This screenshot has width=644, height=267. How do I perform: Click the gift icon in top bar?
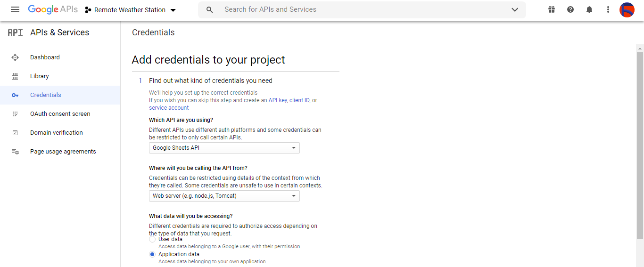(x=552, y=10)
